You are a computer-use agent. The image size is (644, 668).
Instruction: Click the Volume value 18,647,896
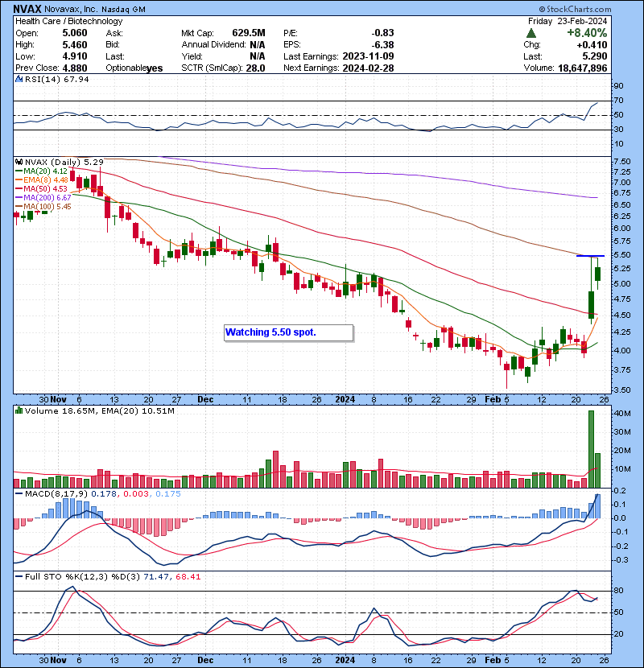click(582, 68)
